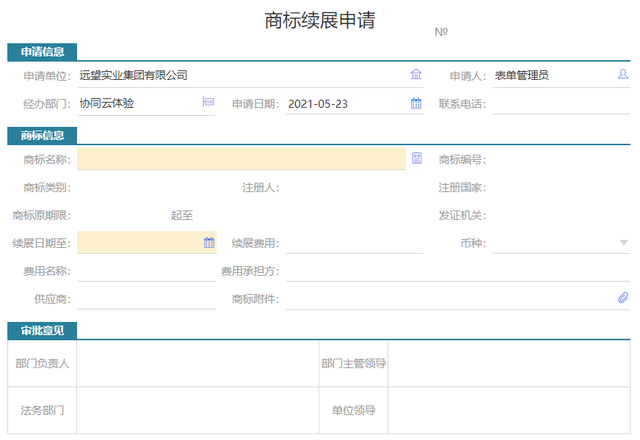Click the 续展费用 input field
This screenshot has width=640, height=440.
[352, 243]
